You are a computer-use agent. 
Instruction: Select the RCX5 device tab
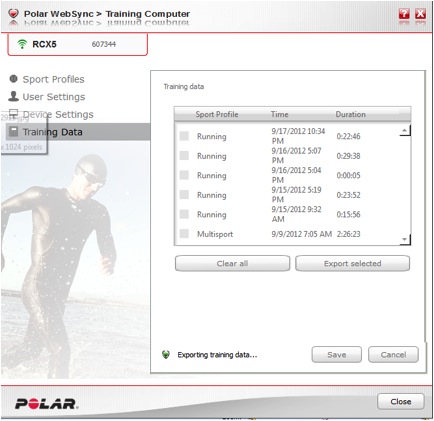point(77,44)
